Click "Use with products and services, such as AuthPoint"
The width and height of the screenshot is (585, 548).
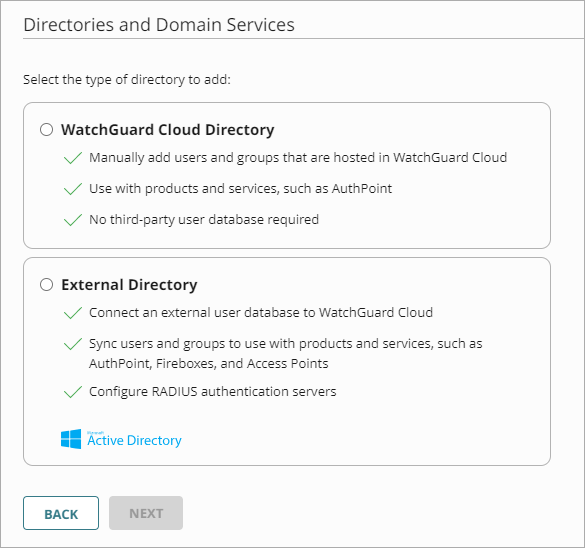(240, 189)
